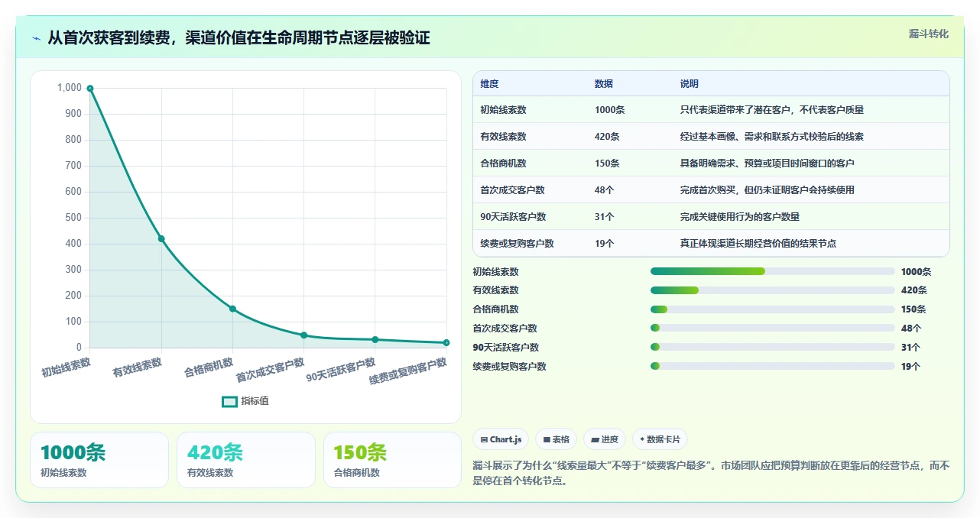
Task: Click the 指标值 legend text
Action: point(255,401)
